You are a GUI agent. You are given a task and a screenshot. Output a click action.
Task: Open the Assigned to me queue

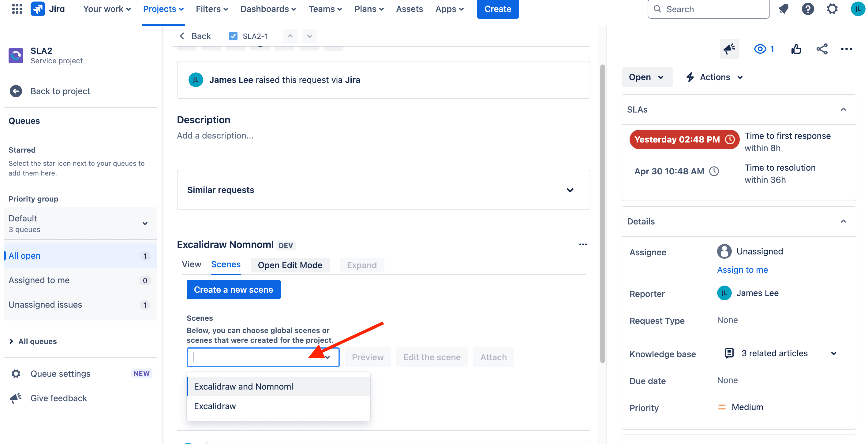80,280
